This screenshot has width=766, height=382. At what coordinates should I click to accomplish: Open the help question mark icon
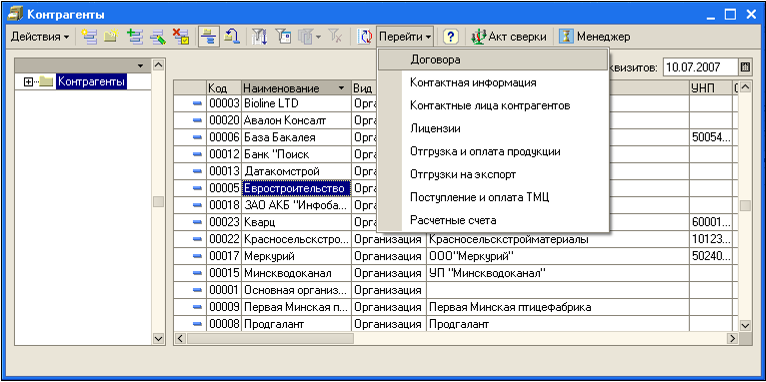tap(451, 37)
